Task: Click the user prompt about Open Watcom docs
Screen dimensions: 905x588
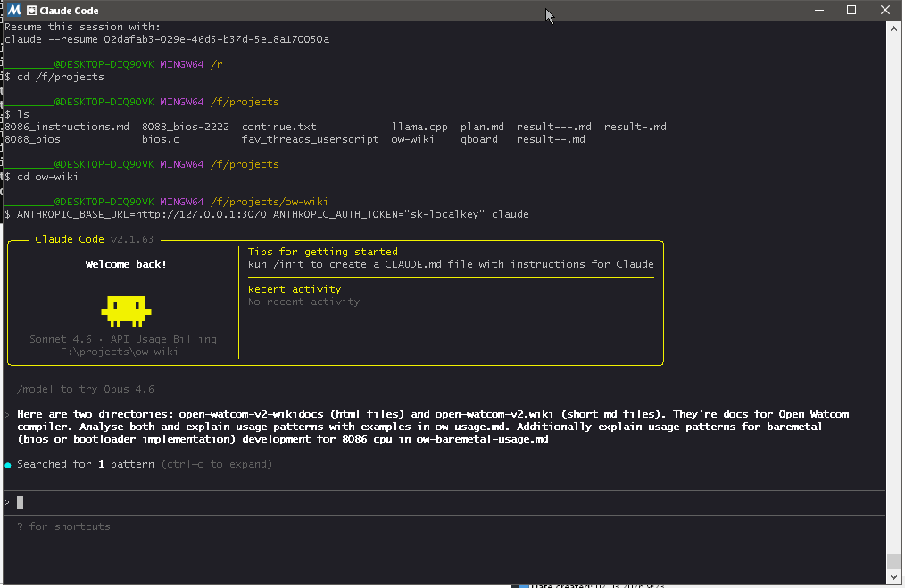Action: point(433,427)
